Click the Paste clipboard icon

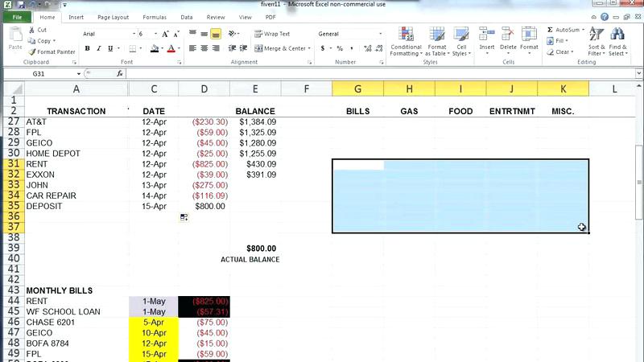click(14, 38)
